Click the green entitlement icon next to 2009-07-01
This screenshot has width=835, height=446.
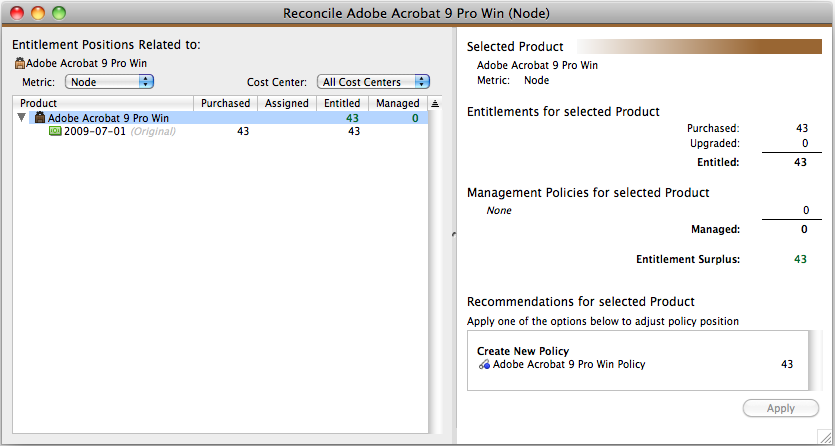click(55, 131)
